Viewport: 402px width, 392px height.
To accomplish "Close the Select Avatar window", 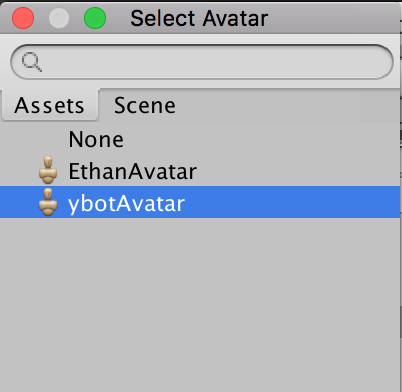I will [23, 18].
